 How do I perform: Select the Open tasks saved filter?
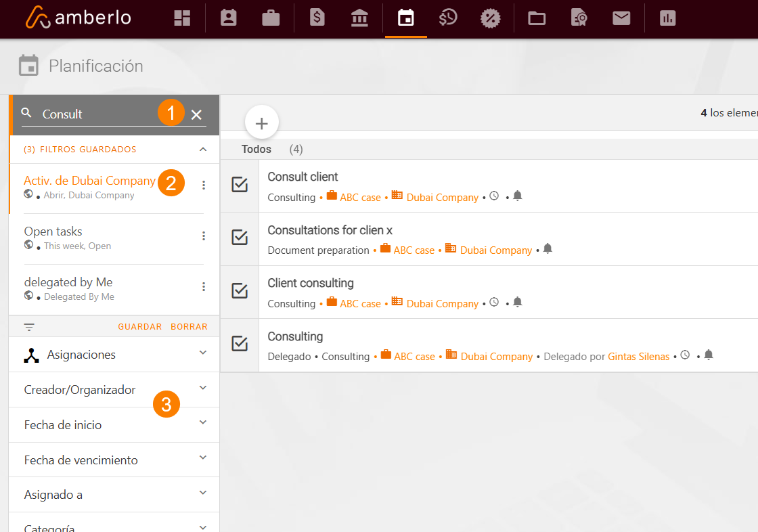coord(53,231)
